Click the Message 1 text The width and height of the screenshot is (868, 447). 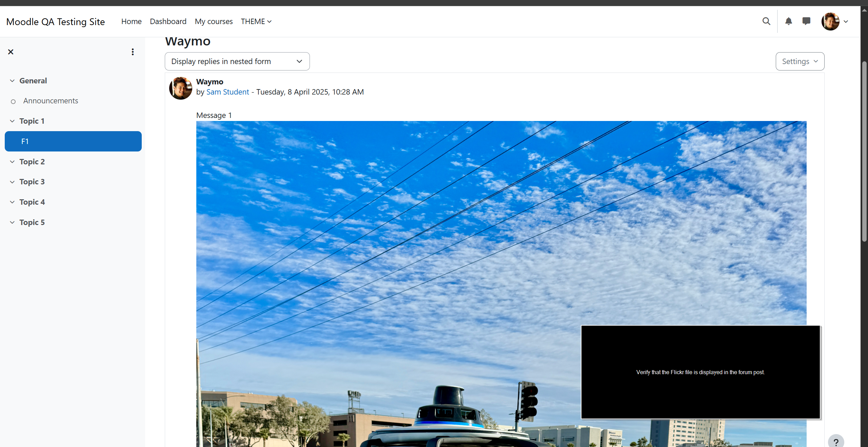pyautogui.click(x=214, y=115)
